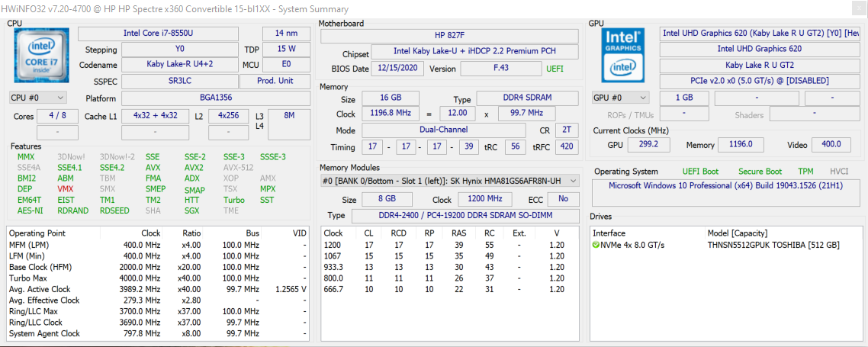
Task: Click the BIOS version F.43 field
Action: pyautogui.click(x=501, y=69)
